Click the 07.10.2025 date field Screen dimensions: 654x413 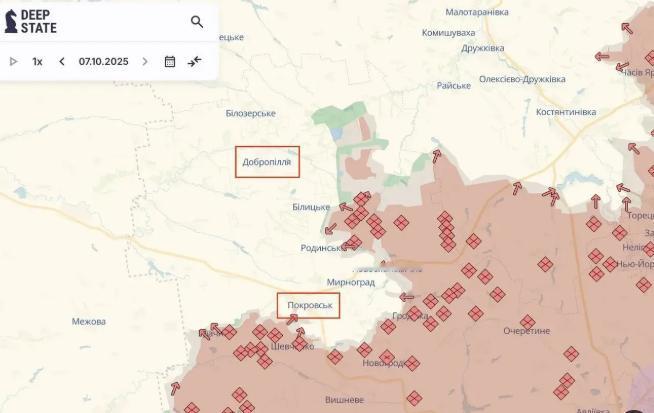(103, 62)
